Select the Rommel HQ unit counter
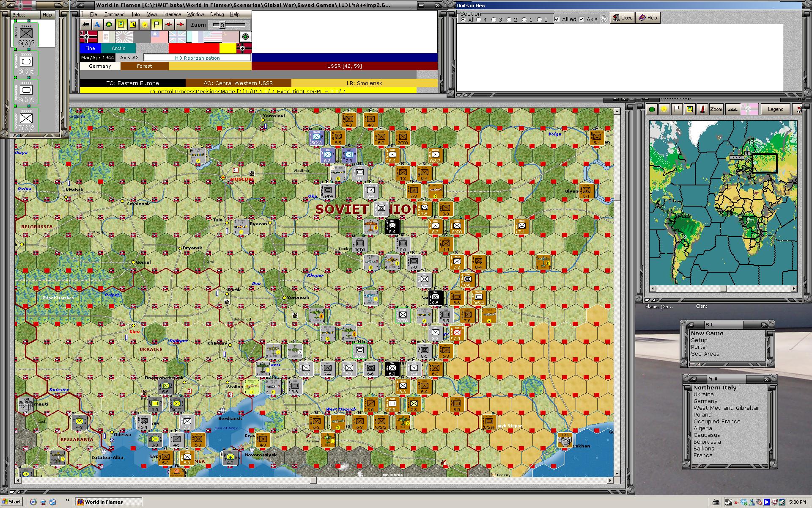812x508 pixels. (x=26, y=64)
